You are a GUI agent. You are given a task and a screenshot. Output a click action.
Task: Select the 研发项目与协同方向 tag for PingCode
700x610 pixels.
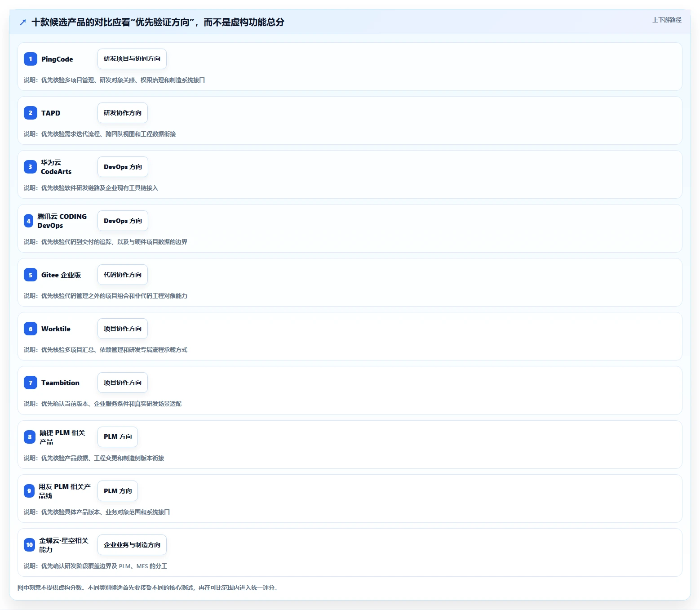pos(132,59)
